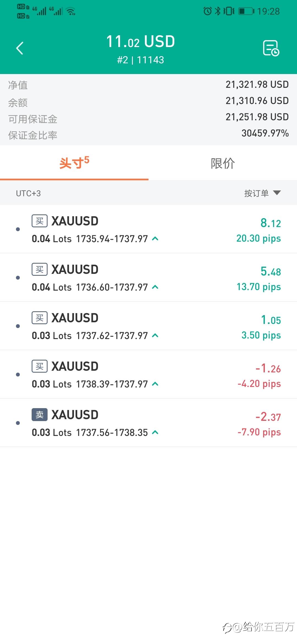This screenshot has height=644, width=297.
Task: Open the order history icon
Action: pyautogui.click(x=271, y=48)
